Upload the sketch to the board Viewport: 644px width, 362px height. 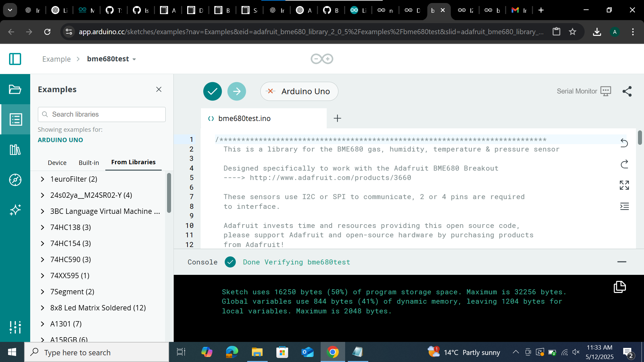[236, 91]
